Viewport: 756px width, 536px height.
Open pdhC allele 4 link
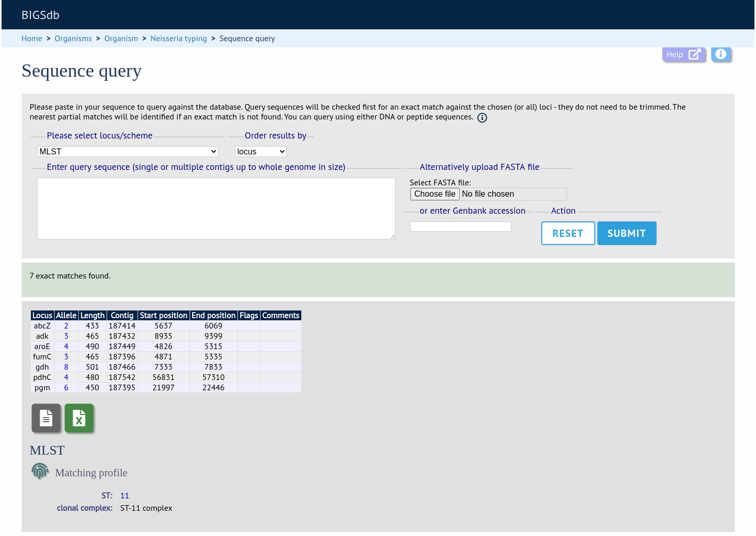click(x=66, y=377)
